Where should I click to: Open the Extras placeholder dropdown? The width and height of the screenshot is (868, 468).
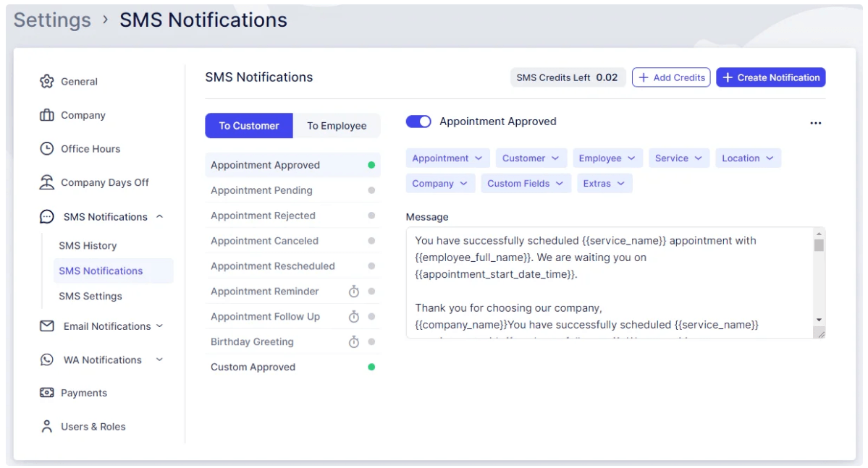[604, 183]
